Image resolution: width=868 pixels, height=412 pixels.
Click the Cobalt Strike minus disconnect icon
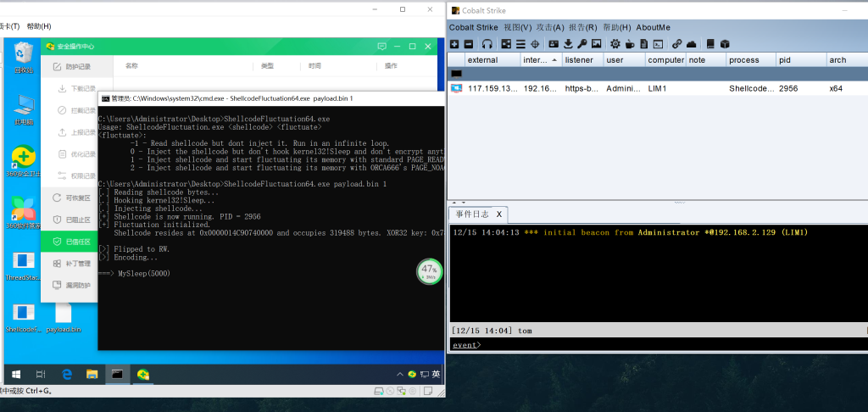(x=469, y=44)
